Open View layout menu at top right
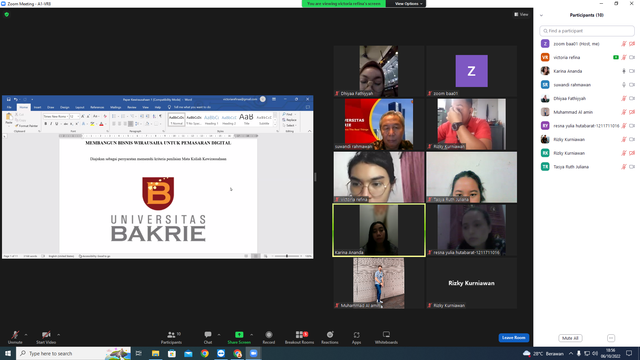Viewport: 640px width, 360px height. 521,14
